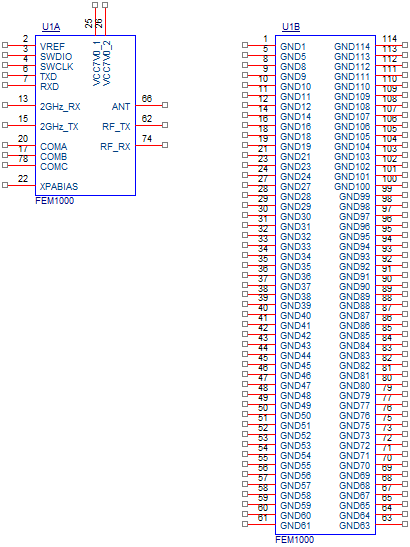The image size is (410, 547).
Task: Click the VREF pin 2 endpoint square
Action: tap(5, 45)
